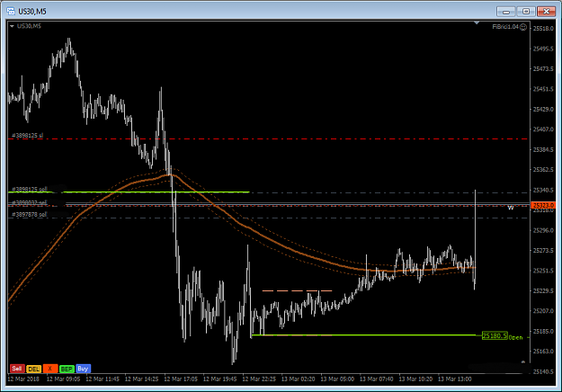This screenshot has width=562, height=392.
Task: Click the 12 Mar 22:25 time label
Action: click(259, 379)
